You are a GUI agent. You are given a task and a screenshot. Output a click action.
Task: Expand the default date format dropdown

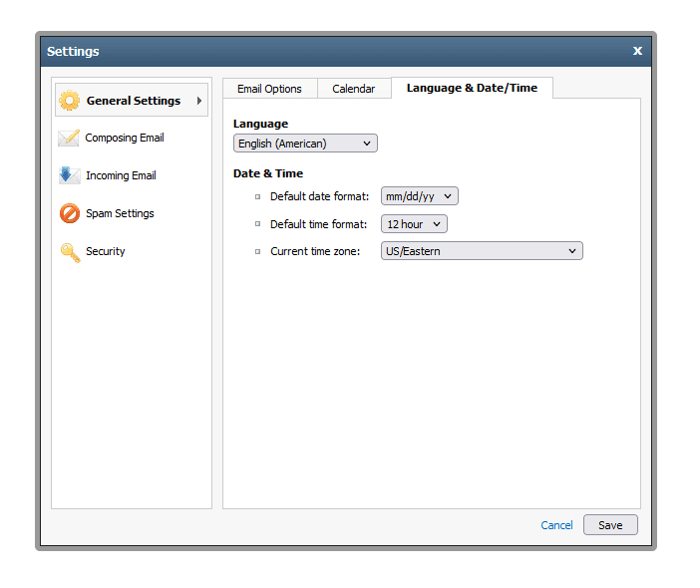[x=420, y=196]
